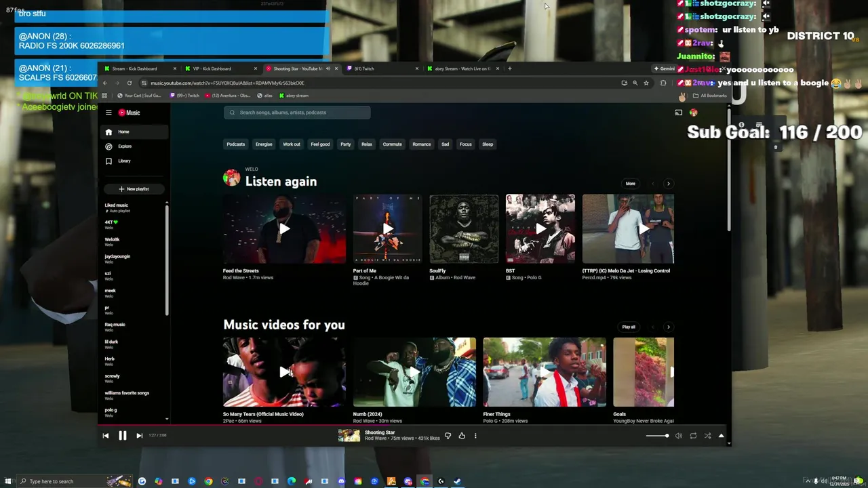This screenshot has height=488, width=868.
Task: Open the Gemini button in Chrome
Action: tap(665, 68)
